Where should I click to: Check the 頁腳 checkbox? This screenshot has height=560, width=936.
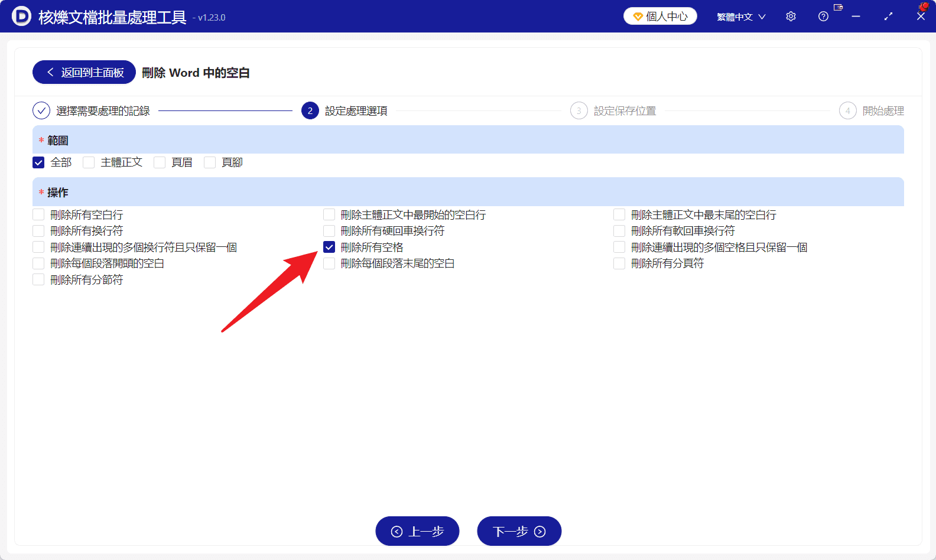[x=210, y=162]
